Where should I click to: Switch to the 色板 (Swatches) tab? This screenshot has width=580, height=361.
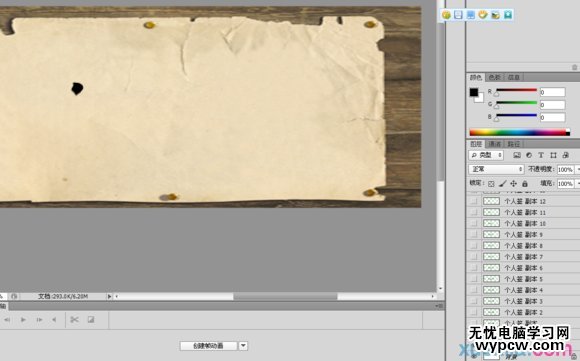495,77
